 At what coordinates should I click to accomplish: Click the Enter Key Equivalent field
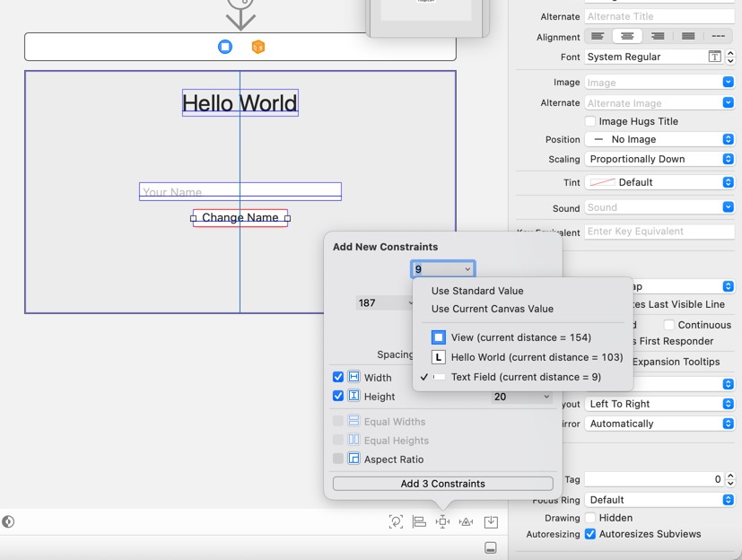click(659, 231)
